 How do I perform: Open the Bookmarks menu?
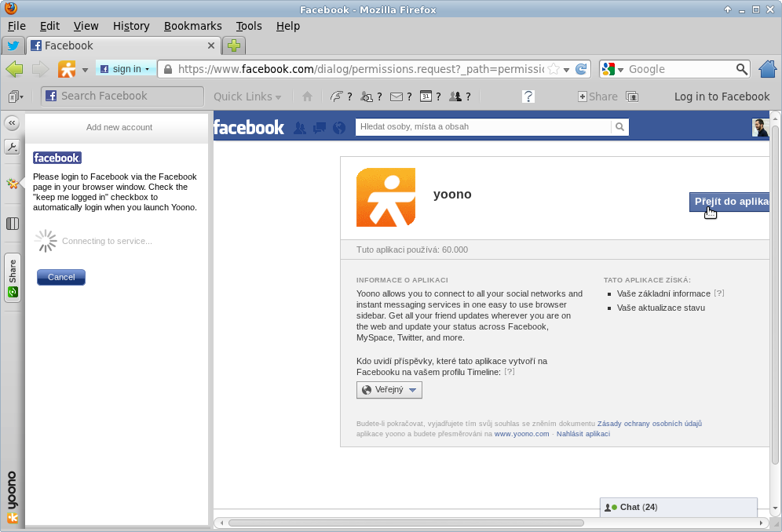[193, 26]
